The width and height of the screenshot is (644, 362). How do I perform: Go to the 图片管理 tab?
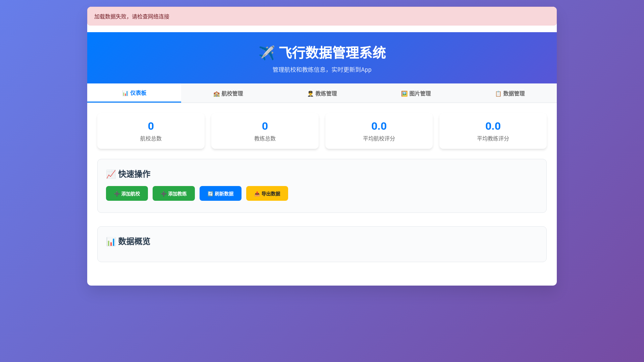(416, 94)
